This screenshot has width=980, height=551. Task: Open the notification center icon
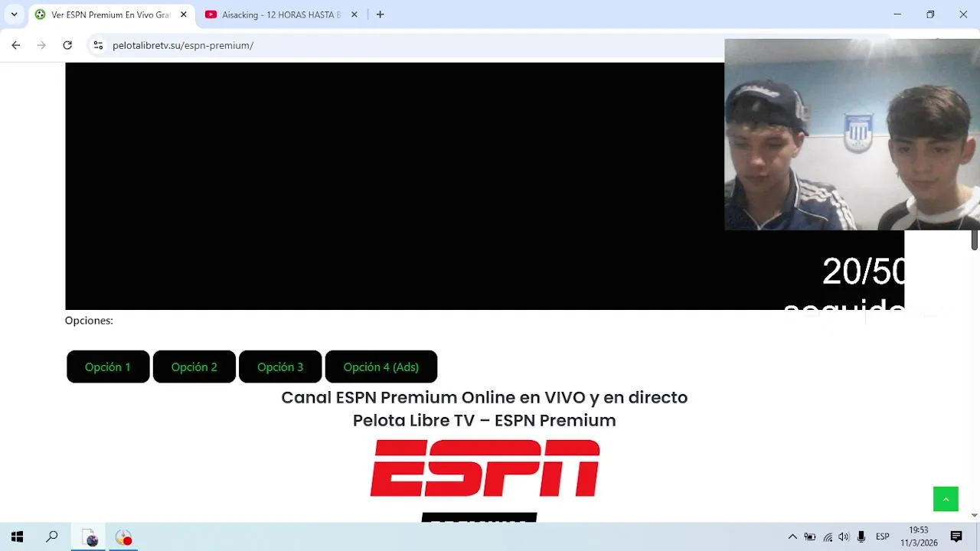(x=956, y=537)
